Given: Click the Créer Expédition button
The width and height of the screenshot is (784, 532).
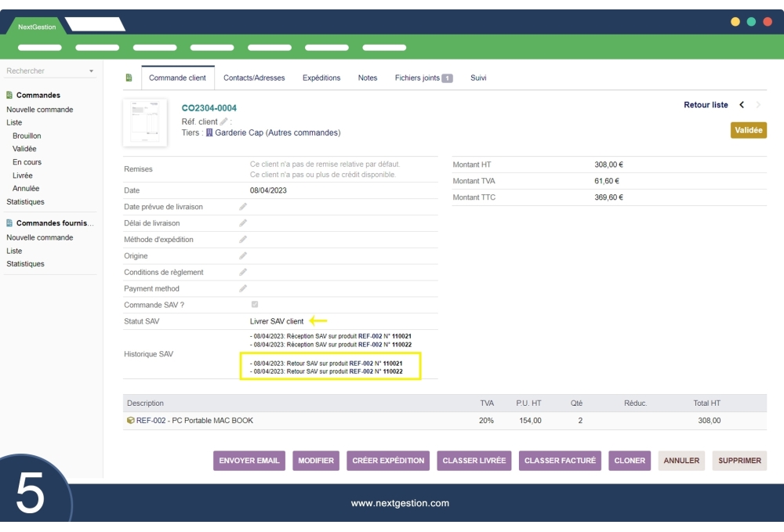Looking at the screenshot, I should (388, 461).
